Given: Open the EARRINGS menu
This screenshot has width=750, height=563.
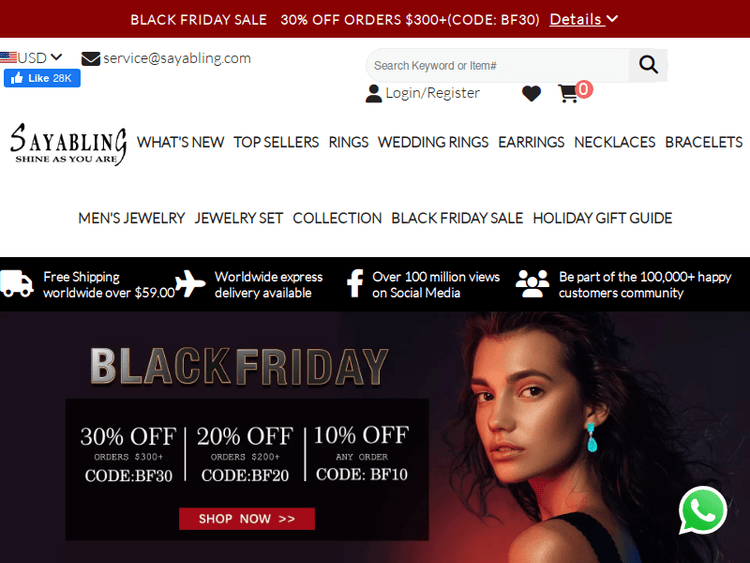Looking at the screenshot, I should (531, 142).
